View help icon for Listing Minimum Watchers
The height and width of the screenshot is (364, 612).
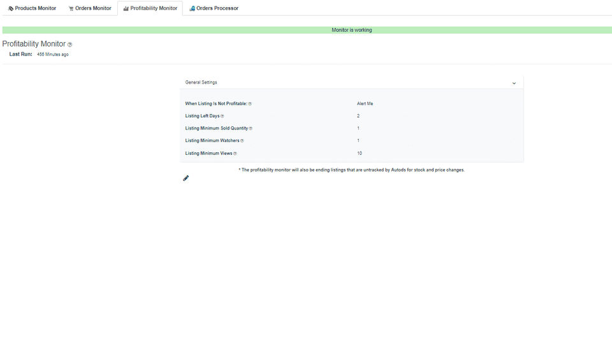[242, 141]
